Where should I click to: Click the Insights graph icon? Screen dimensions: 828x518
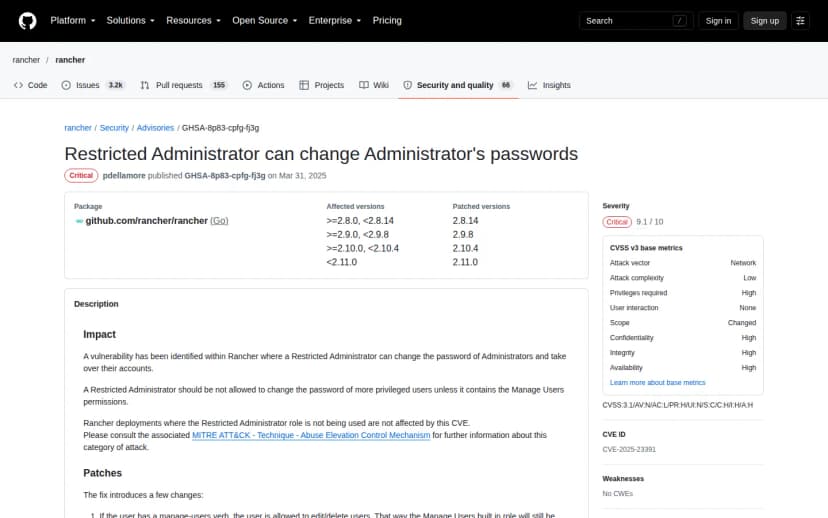pyautogui.click(x=532, y=85)
